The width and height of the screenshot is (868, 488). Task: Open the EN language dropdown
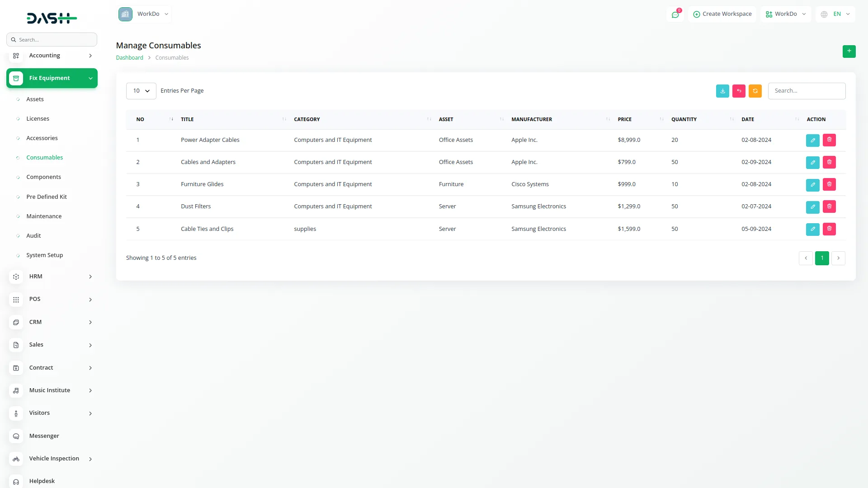coord(836,14)
